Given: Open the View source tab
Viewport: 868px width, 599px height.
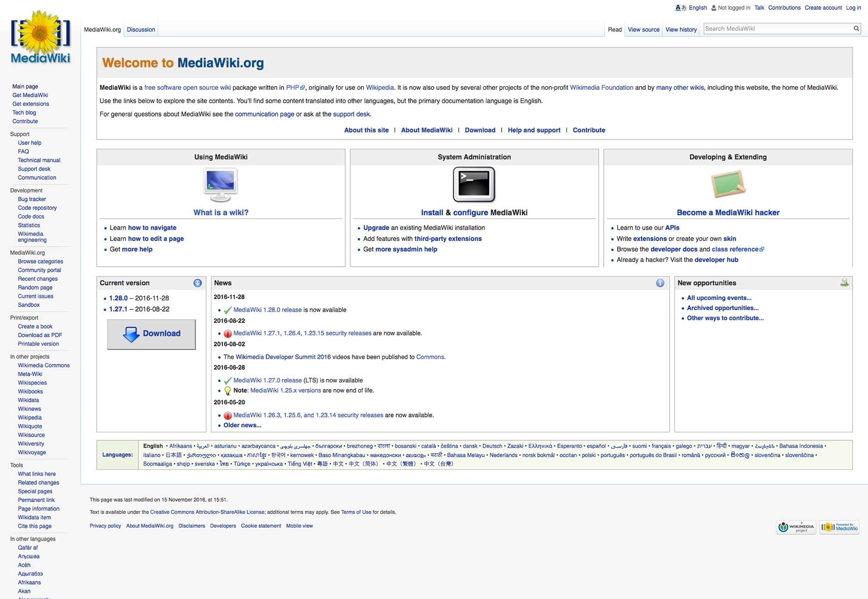Looking at the screenshot, I should pos(644,29).
